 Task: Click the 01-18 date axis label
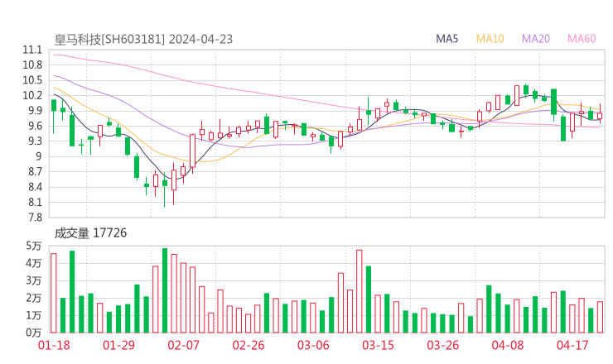[x=53, y=345]
